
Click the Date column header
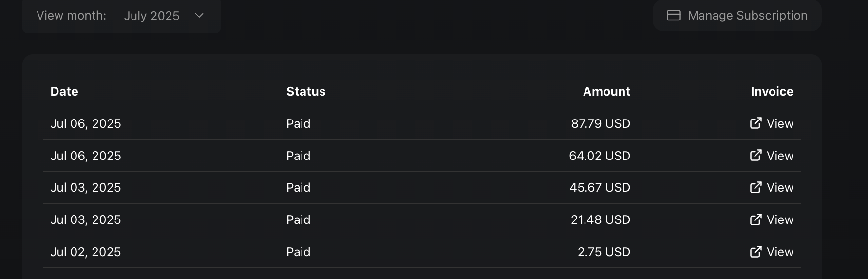point(64,91)
